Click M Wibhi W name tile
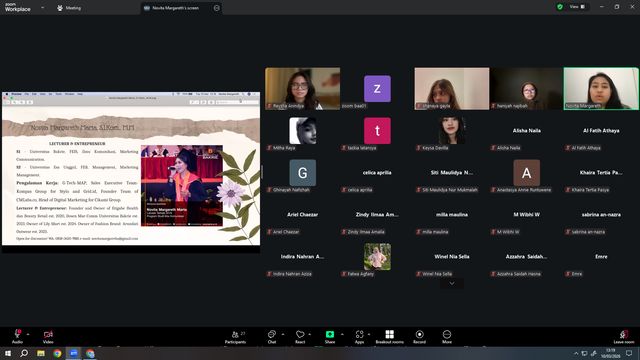640x360 pixels. (527, 215)
